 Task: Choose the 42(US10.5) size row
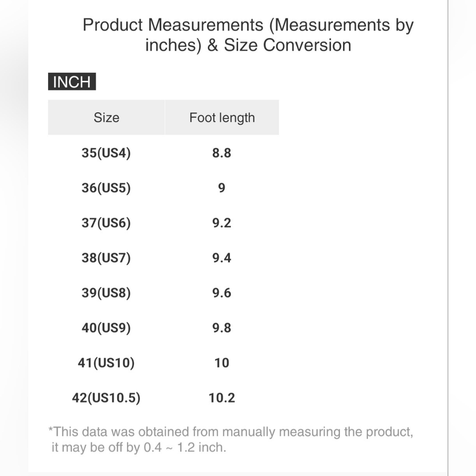[106, 397]
